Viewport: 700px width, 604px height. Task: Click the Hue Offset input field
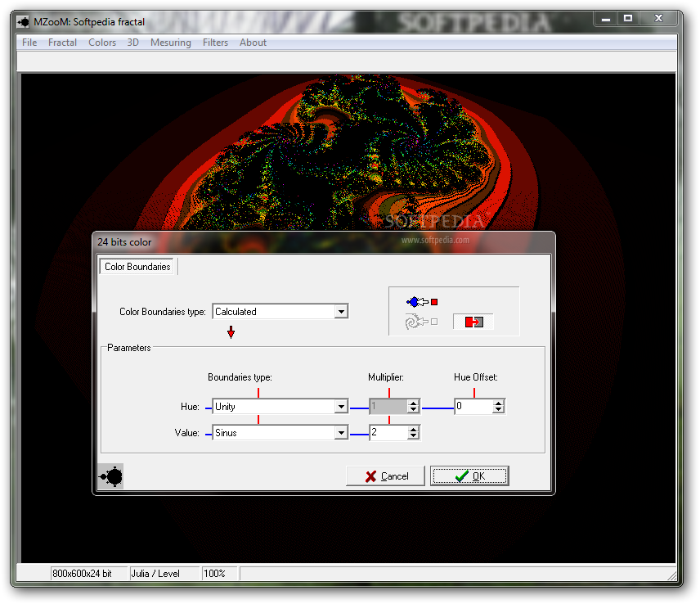pyautogui.click(x=473, y=406)
